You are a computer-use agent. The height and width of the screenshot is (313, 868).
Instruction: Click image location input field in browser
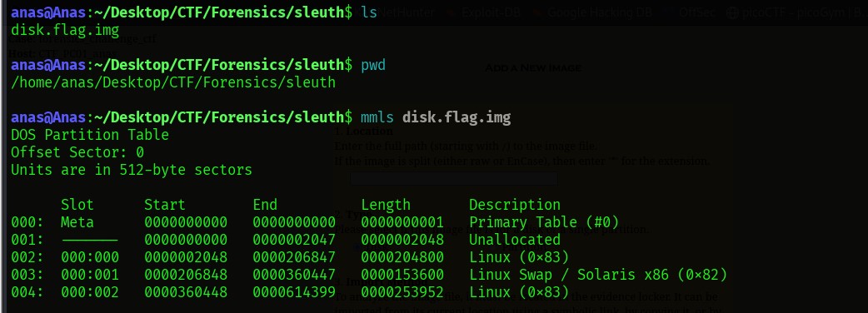tap(453, 178)
